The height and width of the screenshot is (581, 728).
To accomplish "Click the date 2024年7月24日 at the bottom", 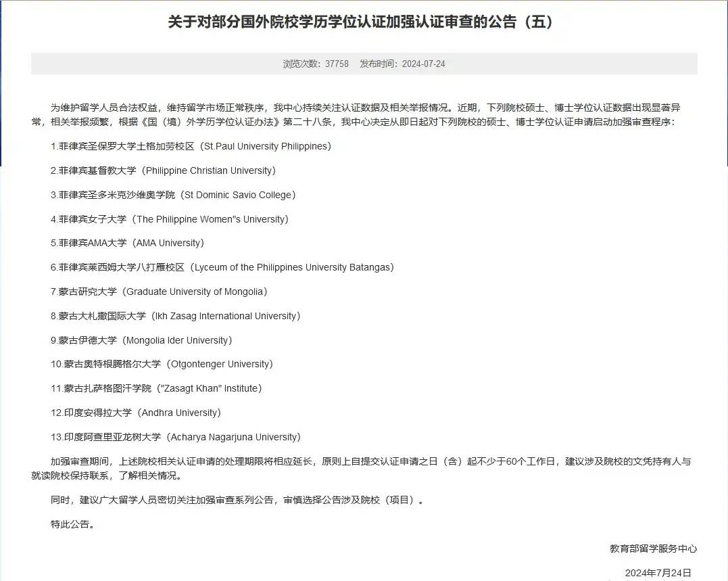I will point(658,573).
